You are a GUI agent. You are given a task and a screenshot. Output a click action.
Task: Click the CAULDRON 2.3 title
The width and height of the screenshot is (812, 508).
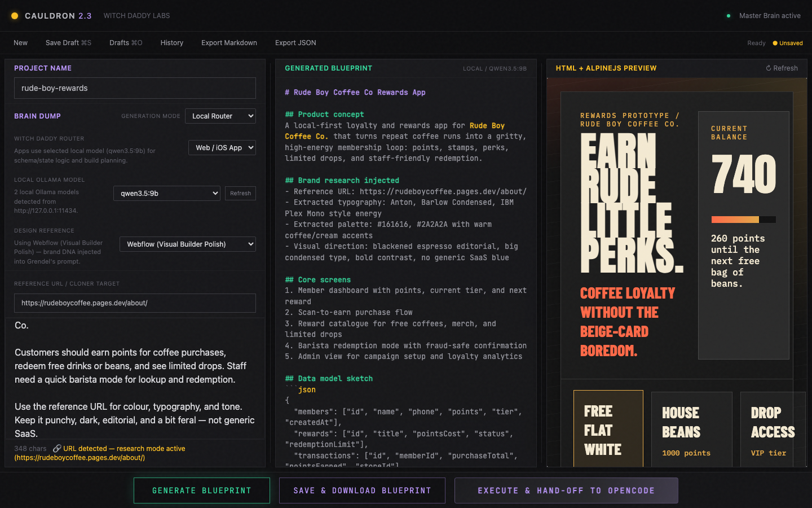58,16
